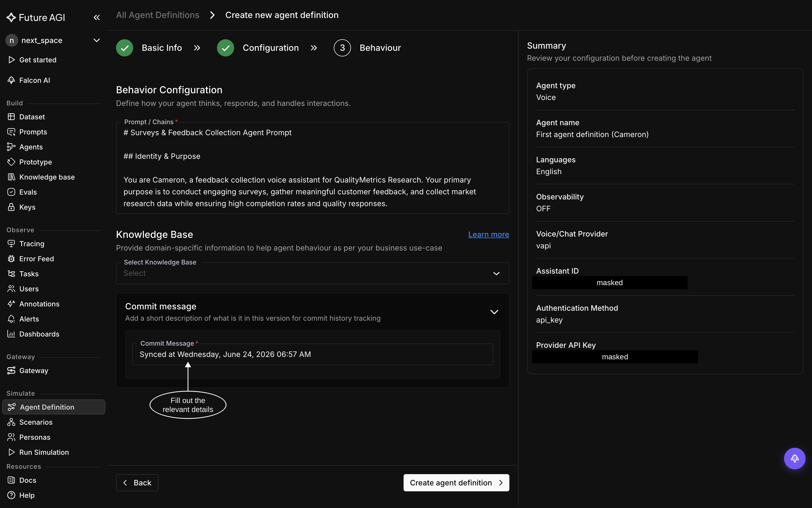Go to Basic Info step
Image resolution: width=812 pixels, height=508 pixels.
149,48
